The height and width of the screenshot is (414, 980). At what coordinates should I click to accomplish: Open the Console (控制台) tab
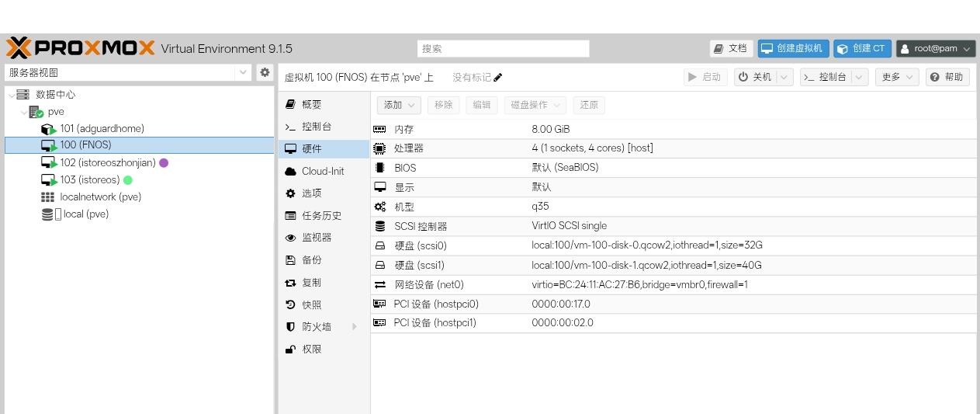[x=324, y=127]
